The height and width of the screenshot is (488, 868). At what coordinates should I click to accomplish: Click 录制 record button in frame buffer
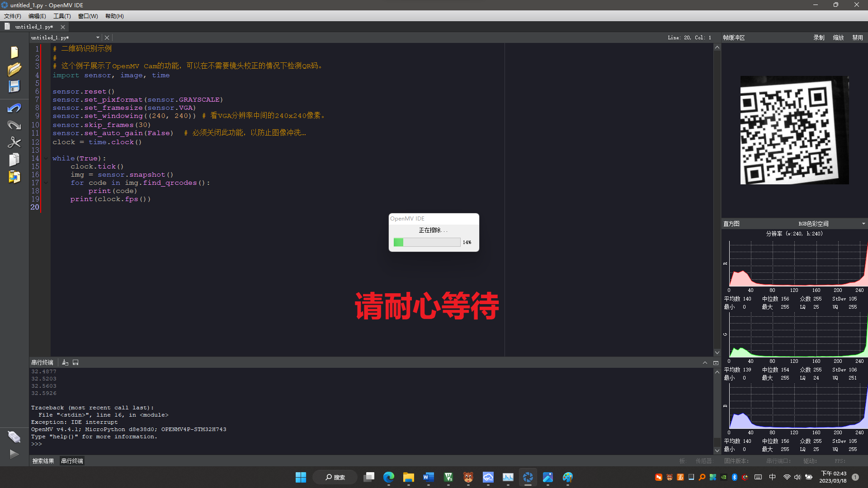819,38
